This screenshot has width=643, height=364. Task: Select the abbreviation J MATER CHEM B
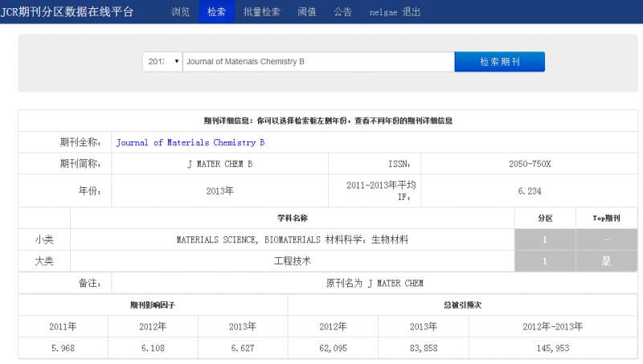[x=219, y=164]
